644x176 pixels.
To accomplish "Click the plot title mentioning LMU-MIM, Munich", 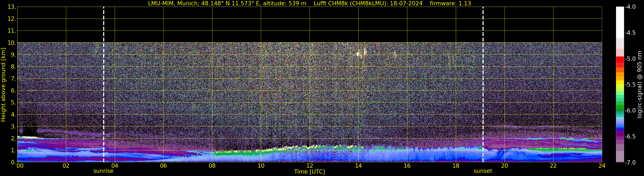I will [x=310, y=3].
